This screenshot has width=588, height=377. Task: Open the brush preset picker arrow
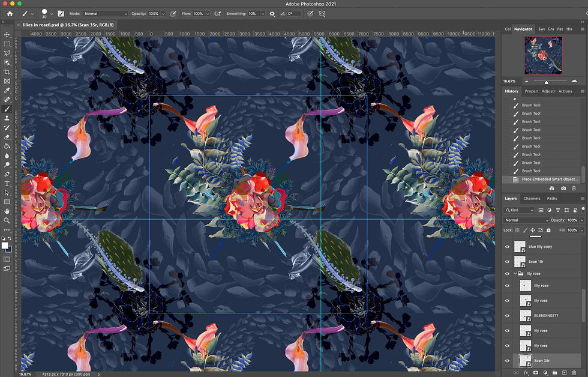tap(52, 14)
